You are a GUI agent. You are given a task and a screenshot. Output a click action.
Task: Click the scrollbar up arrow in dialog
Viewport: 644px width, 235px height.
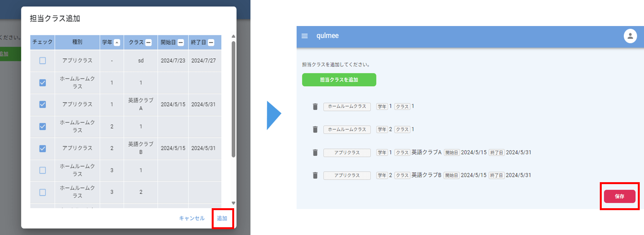(x=233, y=37)
